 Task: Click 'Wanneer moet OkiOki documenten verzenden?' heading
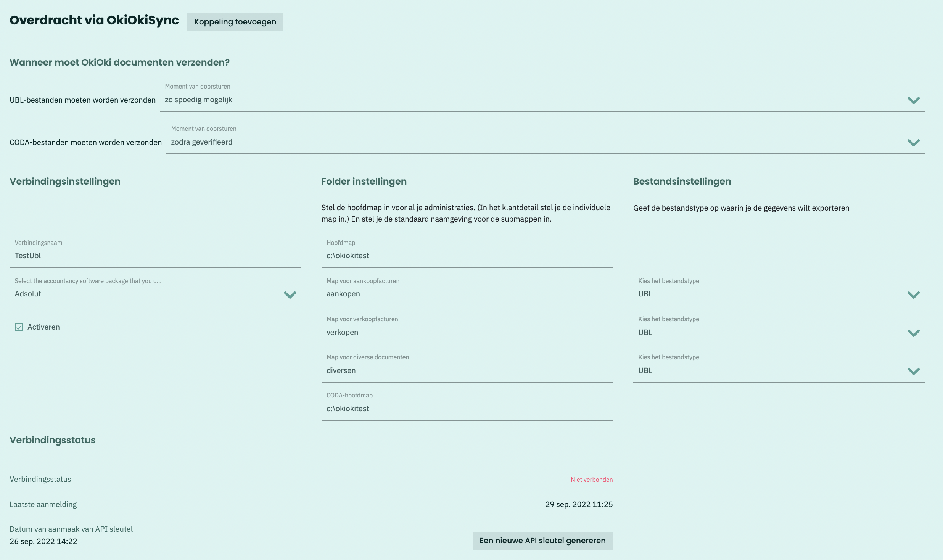point(119,62)
